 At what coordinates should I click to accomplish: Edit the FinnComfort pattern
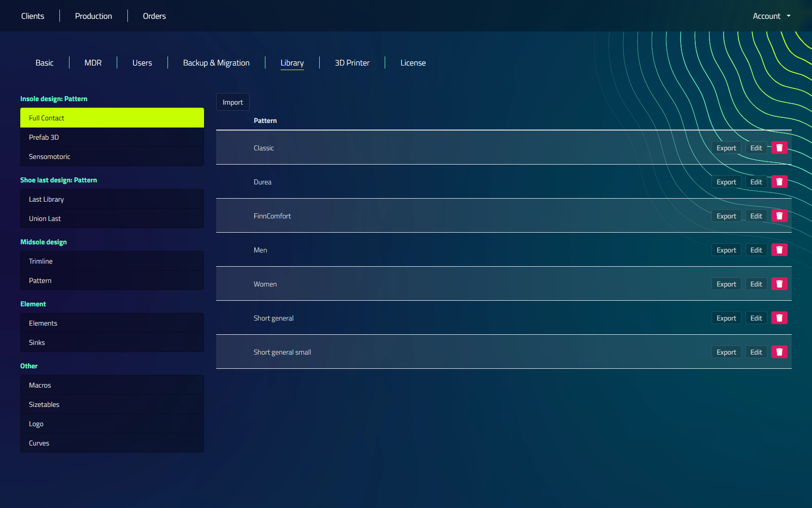[x=756, y=216]
